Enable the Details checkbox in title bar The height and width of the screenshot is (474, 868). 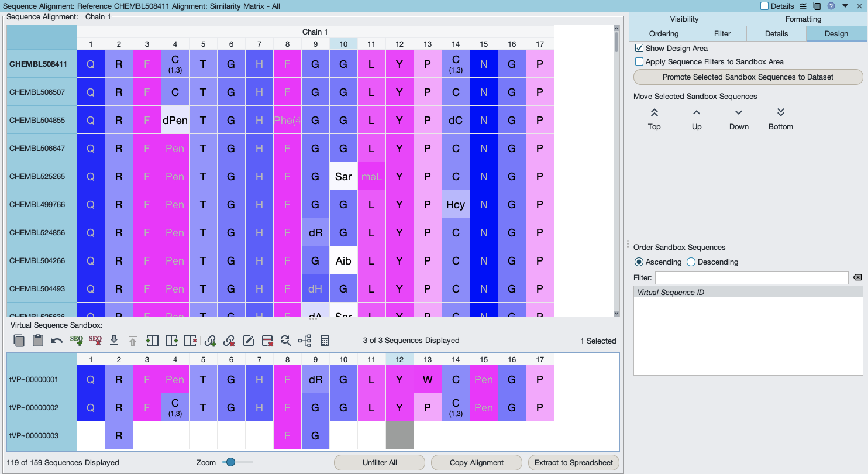(764, 6)
